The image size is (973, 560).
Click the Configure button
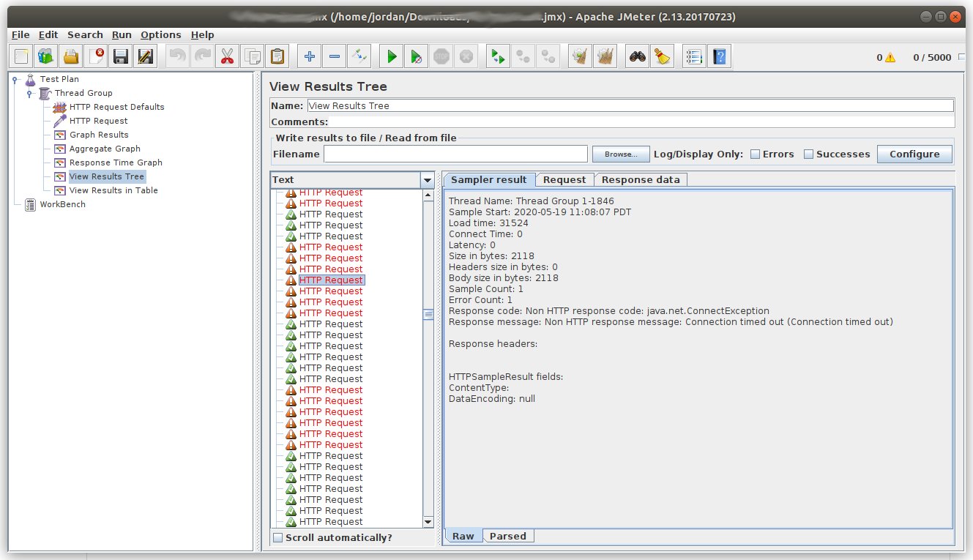[x=914, y=154]
